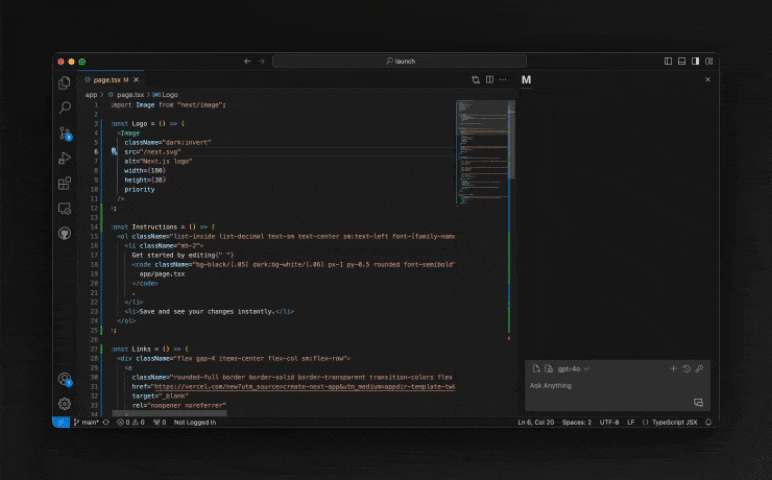Open the Remote Explorer icon
The image size is (772, 480).
64,208
